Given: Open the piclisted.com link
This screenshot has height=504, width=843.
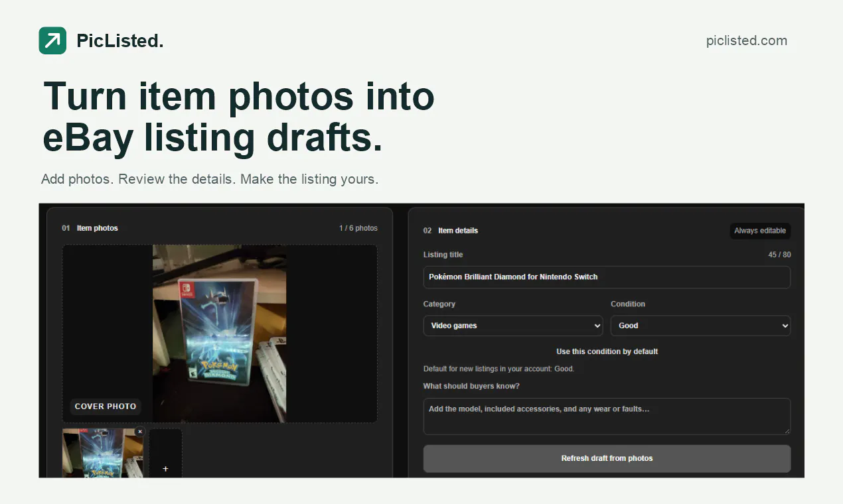Looking at the screenshot, I should (x=747, y=40).
